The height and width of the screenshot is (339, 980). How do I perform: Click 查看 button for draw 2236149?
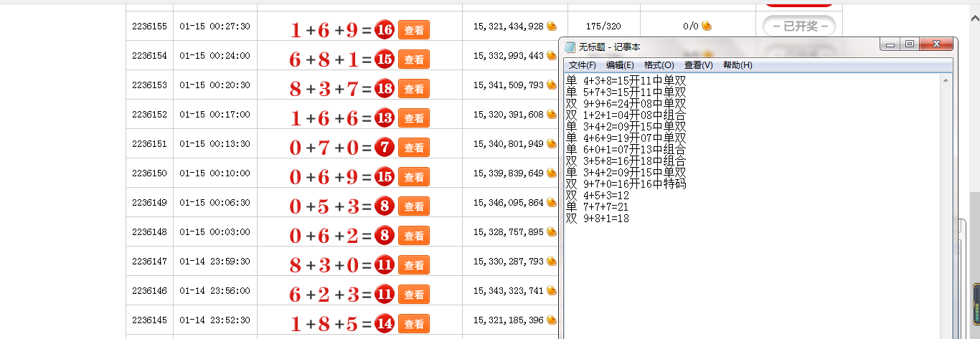point(414,206)
